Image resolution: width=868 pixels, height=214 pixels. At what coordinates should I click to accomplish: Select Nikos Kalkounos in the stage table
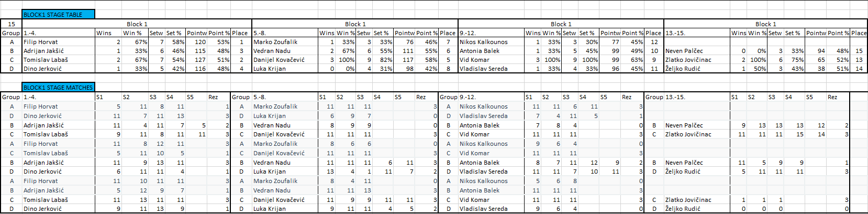pos(484,42)
